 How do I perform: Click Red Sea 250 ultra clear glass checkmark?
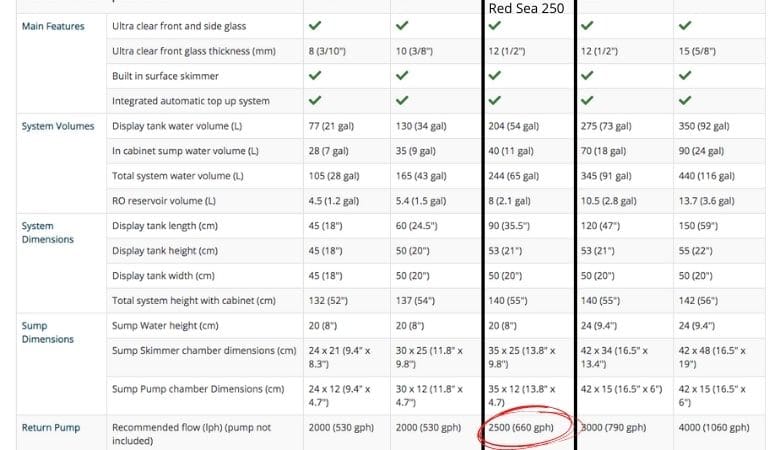pyautogui.click(x=494, y=25)
